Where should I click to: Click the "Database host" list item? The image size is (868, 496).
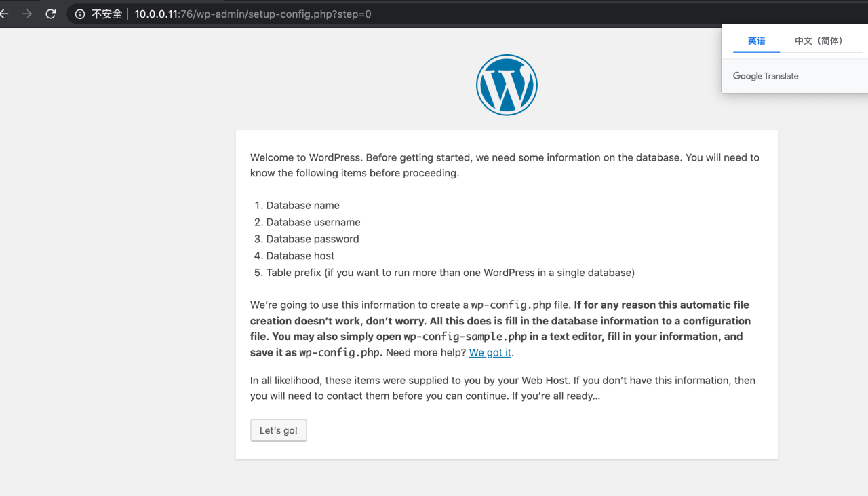pyautogui.click(x=300, y=256)
